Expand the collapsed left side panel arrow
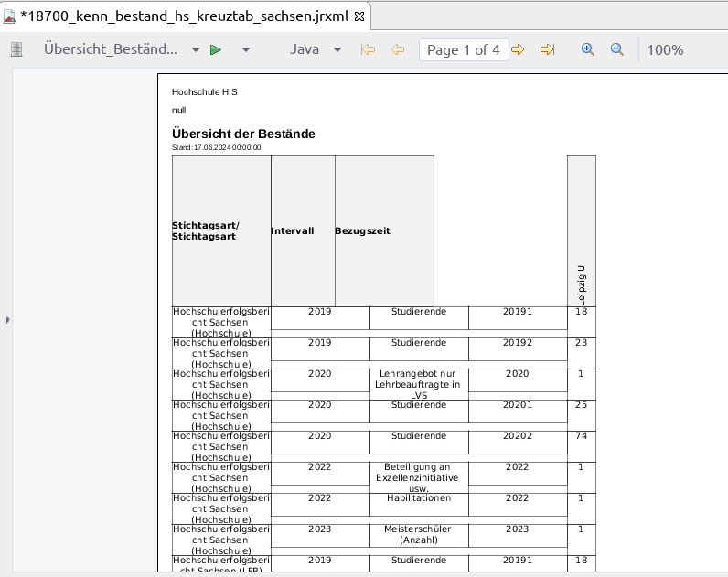 (x=7, y=320)
